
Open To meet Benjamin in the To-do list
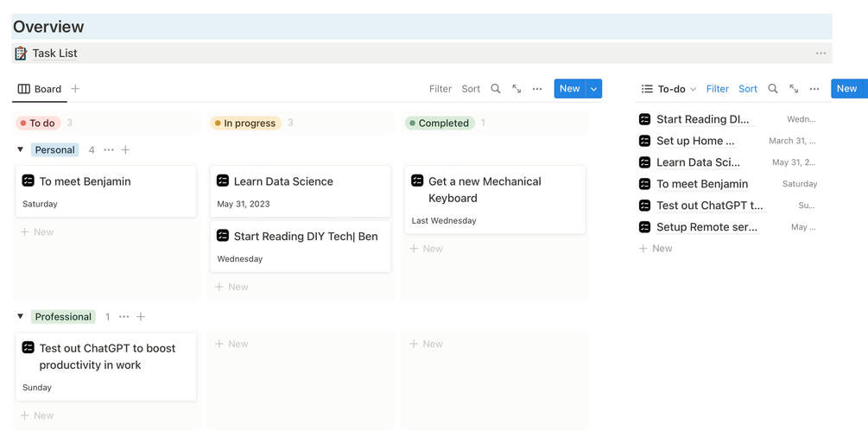pos(701,184)
